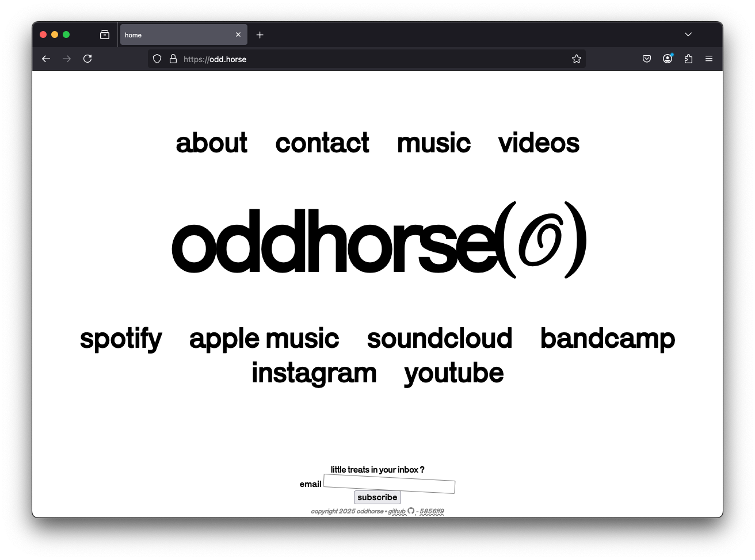The image size is (755, 560).
Task: Open the bandcamp link
Action: click(x=607, y=339)
